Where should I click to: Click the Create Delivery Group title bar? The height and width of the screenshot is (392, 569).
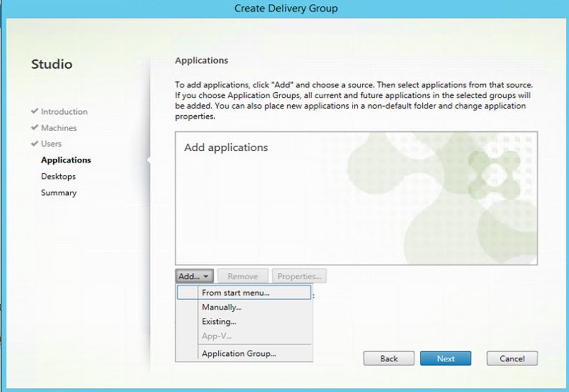pos(285,8)
